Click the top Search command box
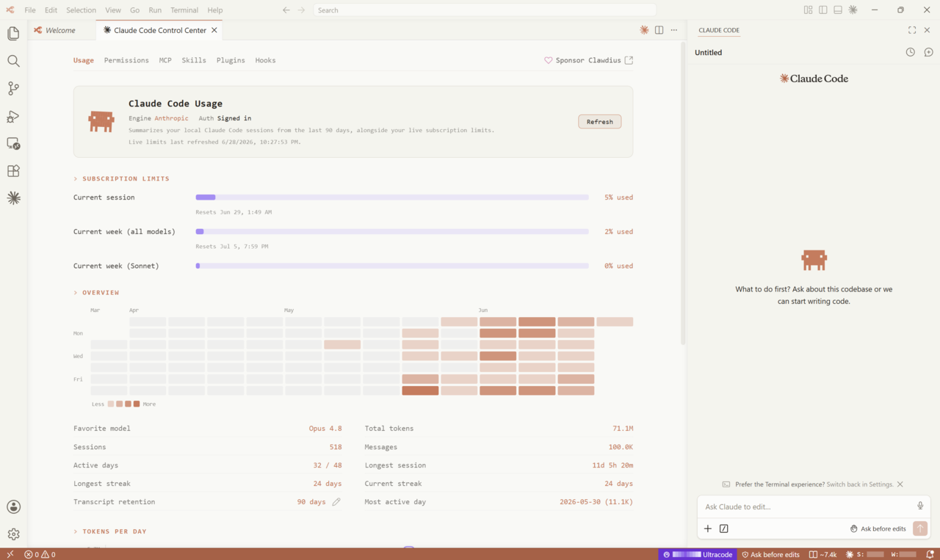Screen dimensions: 940x560 click(x=485, y=10)
